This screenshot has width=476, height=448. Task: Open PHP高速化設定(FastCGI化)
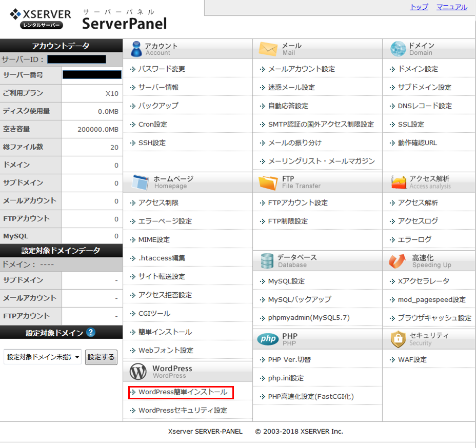pyautogui.click(x=311, y=396)
